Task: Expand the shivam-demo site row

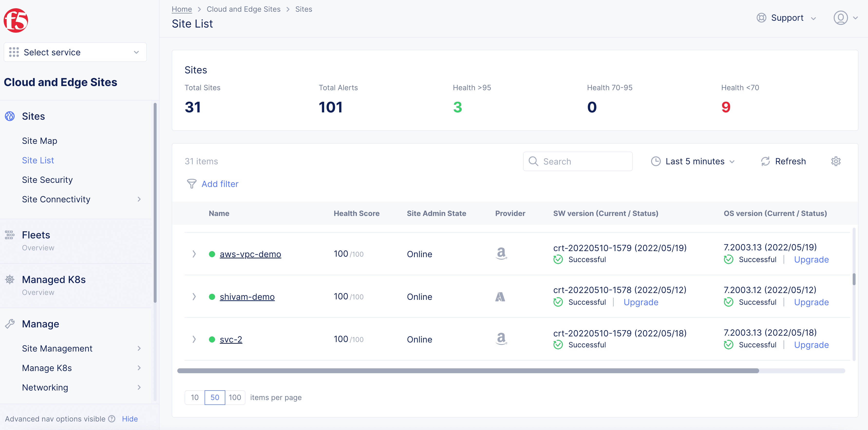Action: pos(194,296)
